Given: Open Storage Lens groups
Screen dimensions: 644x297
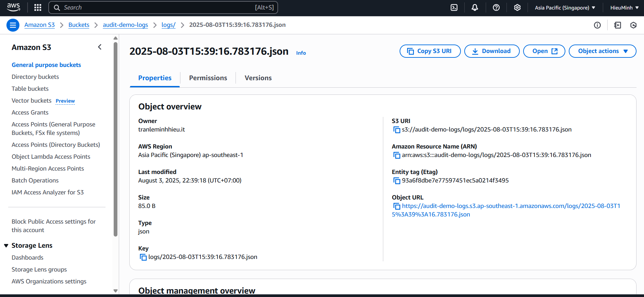Looking at the screenshot, I should [x=39, y=269].
